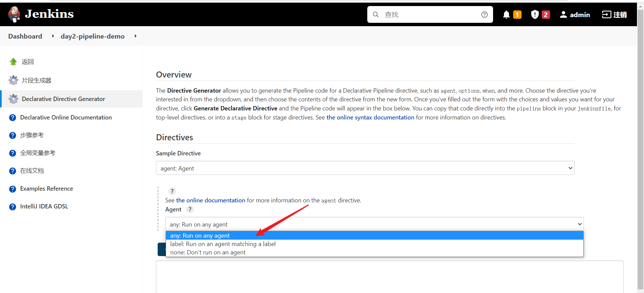Open the 全局变量参考 global variables reference

coord(38,153)
